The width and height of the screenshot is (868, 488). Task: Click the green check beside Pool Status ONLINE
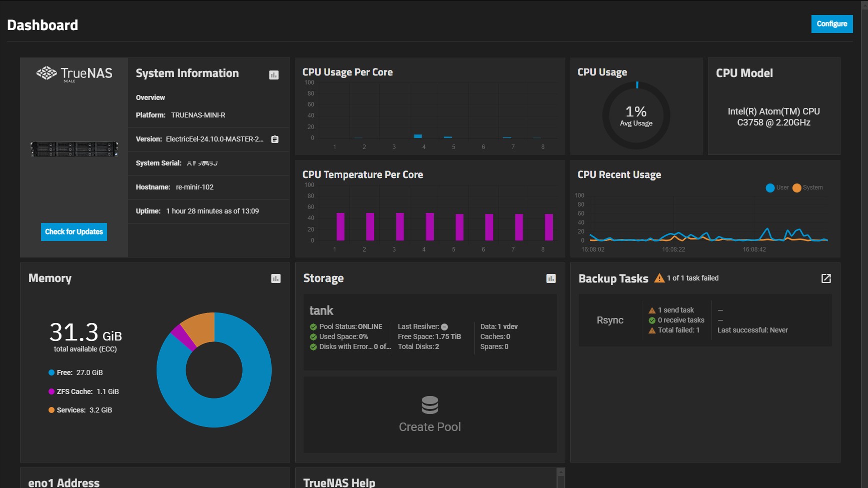[313, 326]
